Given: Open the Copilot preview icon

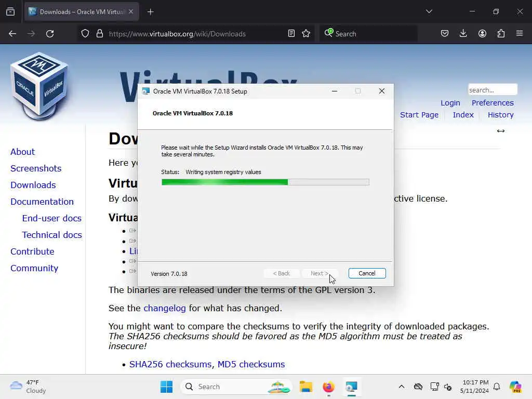Looking at the screenshot, I should [515, 387].
